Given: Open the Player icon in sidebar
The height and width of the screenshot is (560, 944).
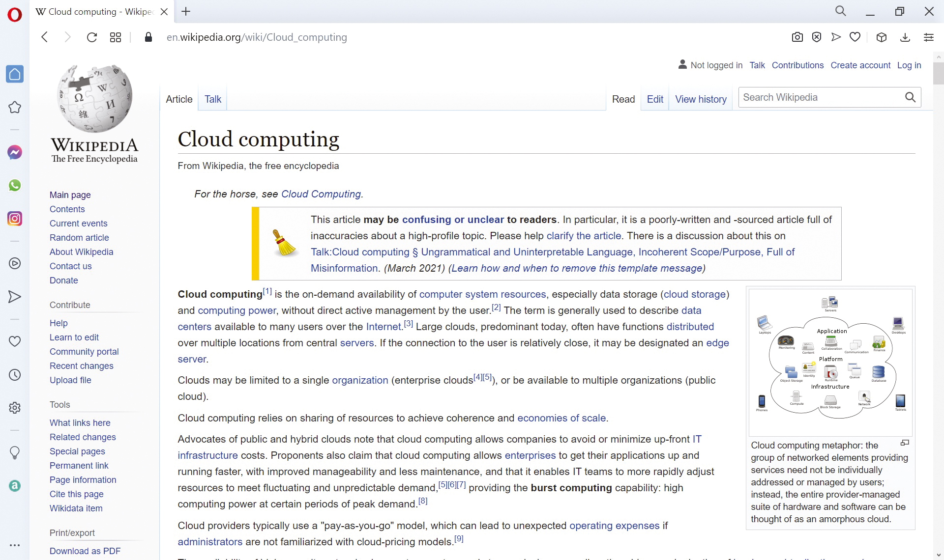Looking at the screenshot, I should (x=15, y=263).
